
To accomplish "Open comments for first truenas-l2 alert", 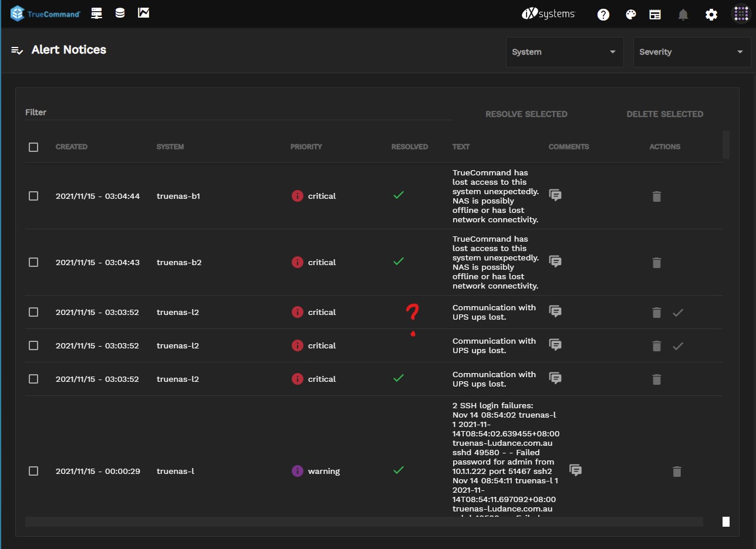I will (x=555, y=311).
